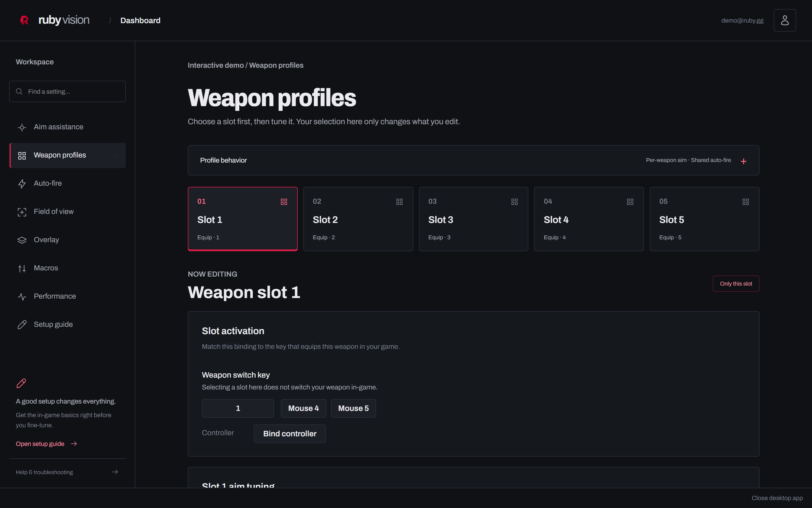The height and width of the screenshot is (508, 812).
Task: Click the grid icon on Slot 1 card
Action: pos(284,202)
